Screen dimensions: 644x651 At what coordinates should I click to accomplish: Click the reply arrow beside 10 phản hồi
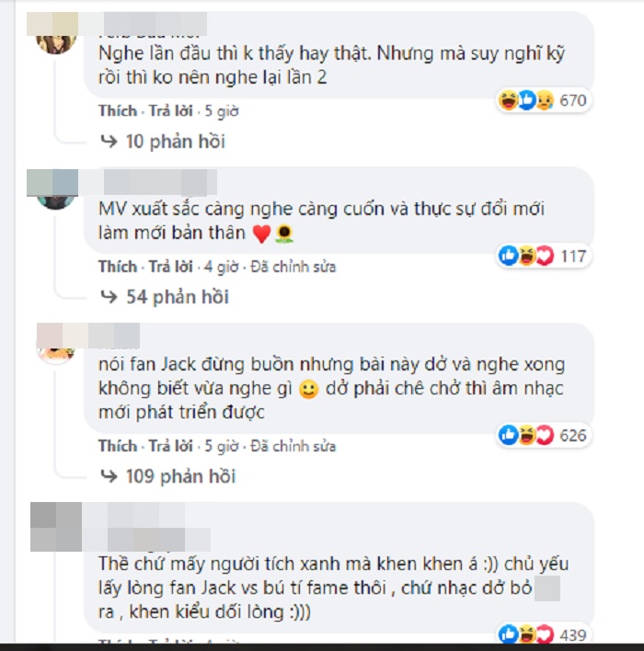pyautogui.click(x=109, y=142)
